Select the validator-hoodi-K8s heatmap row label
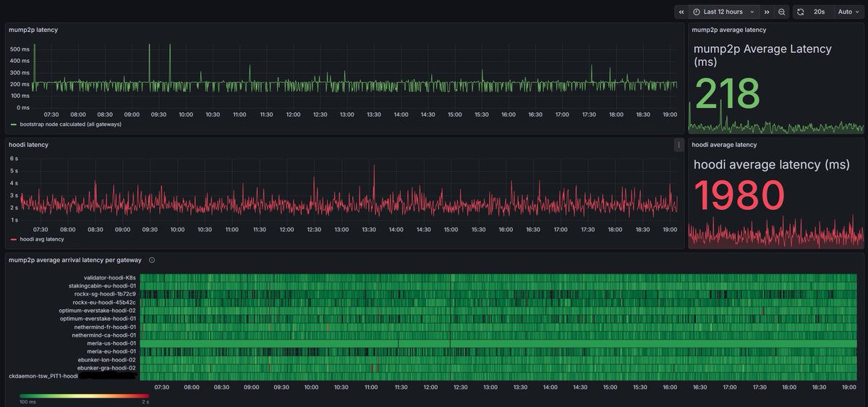Viewport: 868px width, 407px height. (109, 277)
